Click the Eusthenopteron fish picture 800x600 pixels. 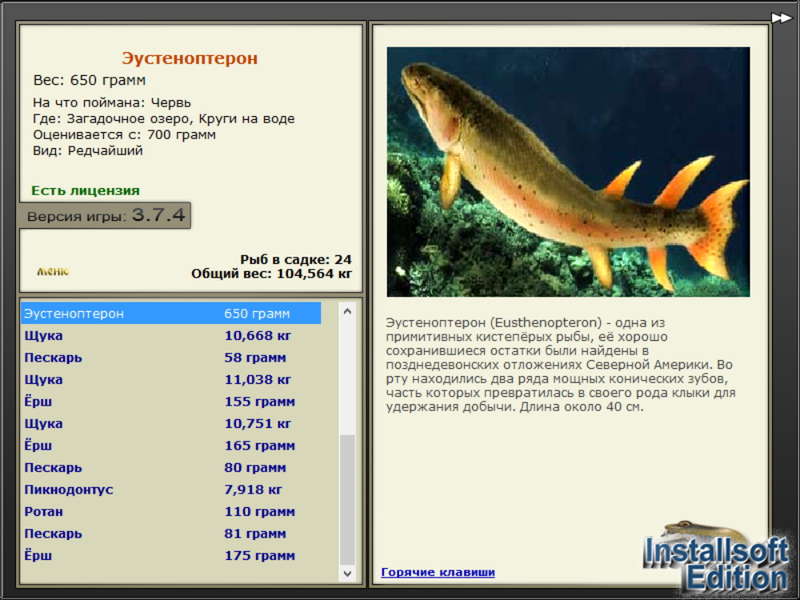pyautogui.click(x=568, y=172)
